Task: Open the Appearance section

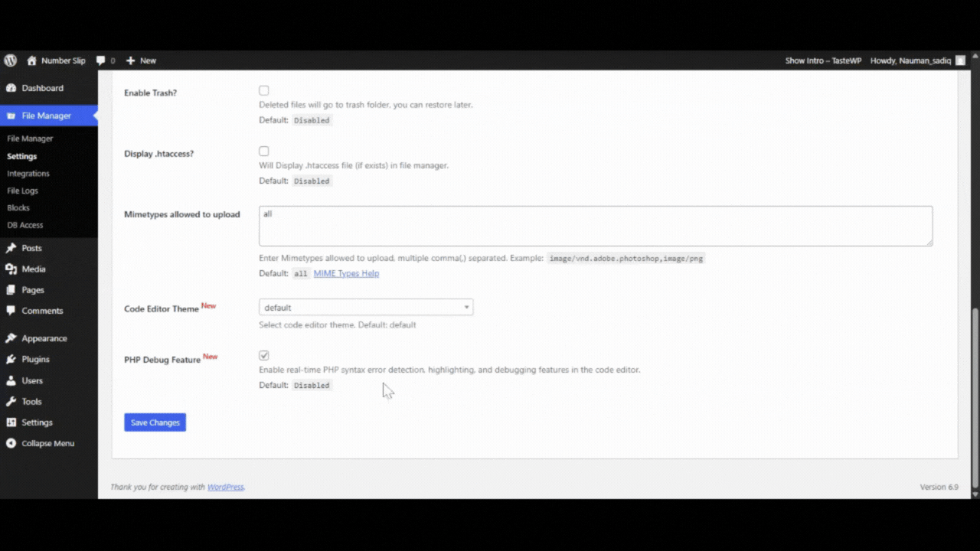Action: coord(44,337)
